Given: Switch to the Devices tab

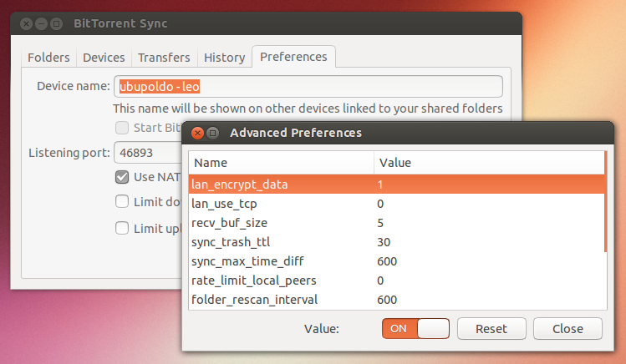Looking at the screenshot, I should pyautogui.click(x=104, y=58).
